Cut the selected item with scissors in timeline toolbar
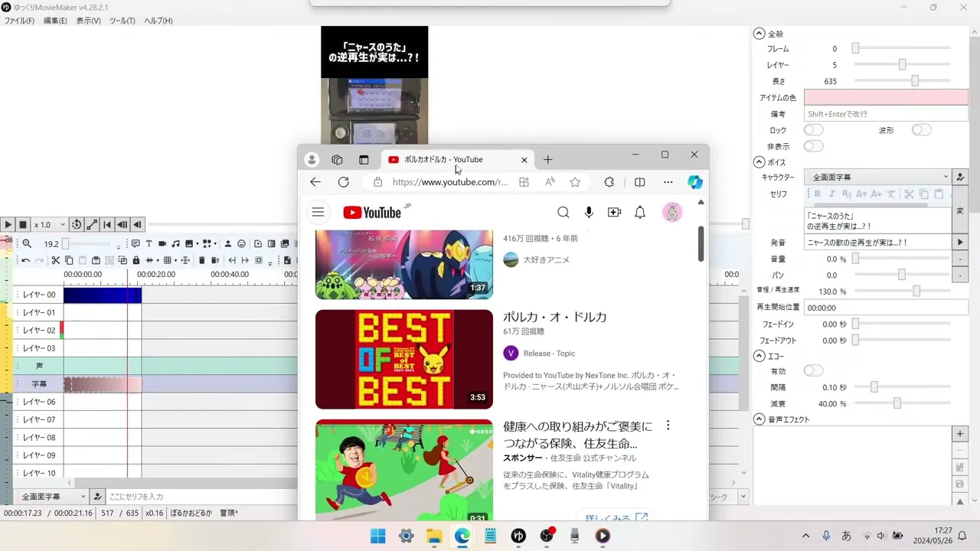Viewport: 980px width, 551px height. [56, 261]
